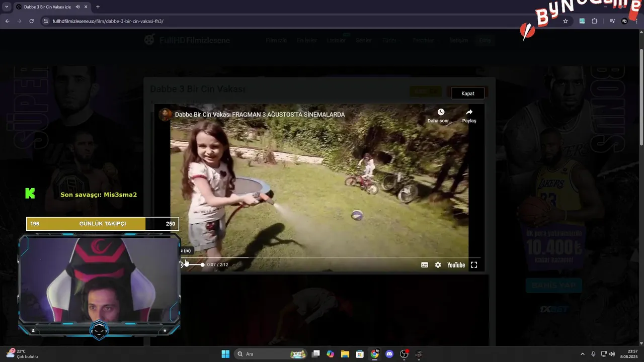Mute the tab via speaker icon
Image resolution: width=644 pixels, height=362 pixels.
(x=78, y=7)
